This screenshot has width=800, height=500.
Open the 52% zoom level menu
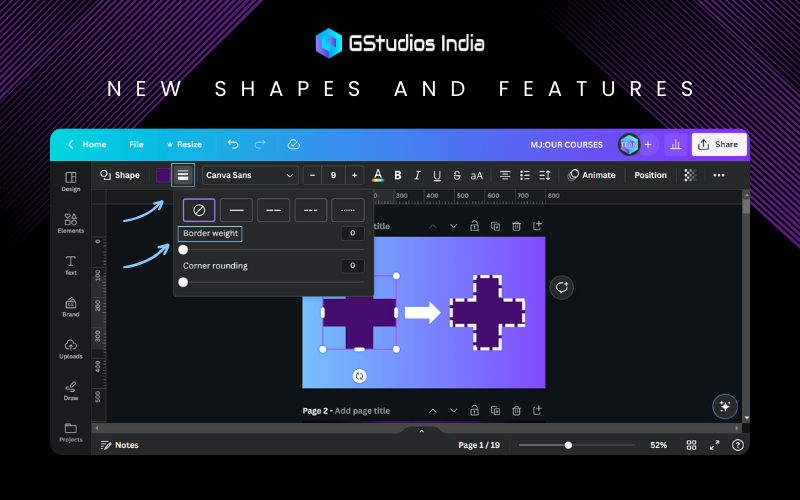tap(659, 445)
